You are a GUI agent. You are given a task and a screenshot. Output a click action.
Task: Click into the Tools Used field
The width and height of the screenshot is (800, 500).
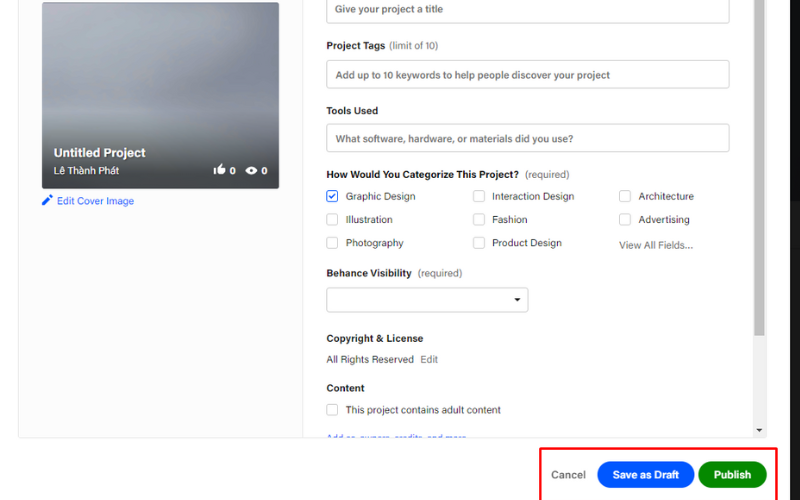click(528, 138)
